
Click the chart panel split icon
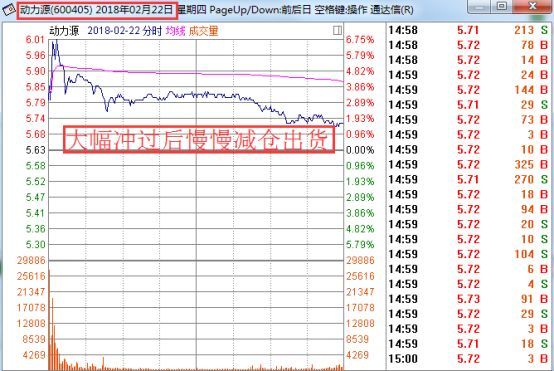coord(337,31)
